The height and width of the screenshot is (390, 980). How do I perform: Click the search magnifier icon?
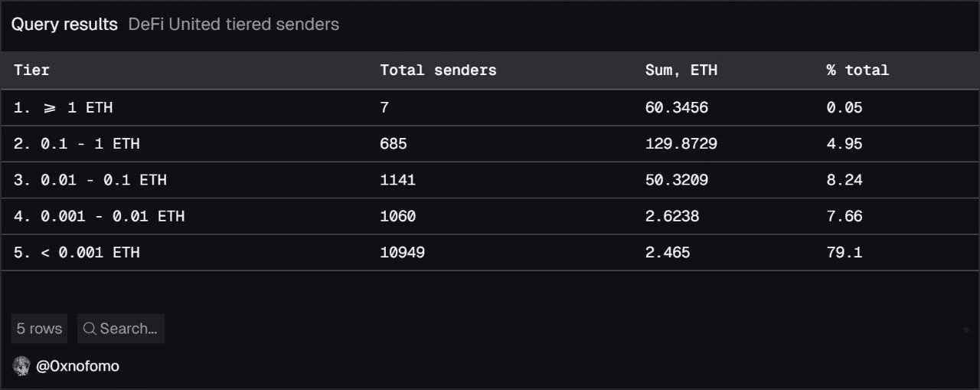[x=90, y=329]
